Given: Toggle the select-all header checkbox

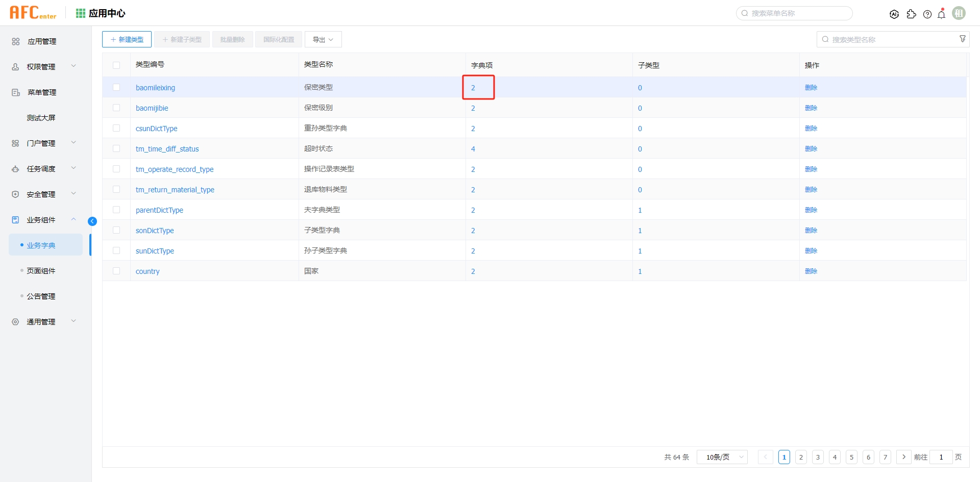Looking at the screenshot, I should [x=116, y=65].
